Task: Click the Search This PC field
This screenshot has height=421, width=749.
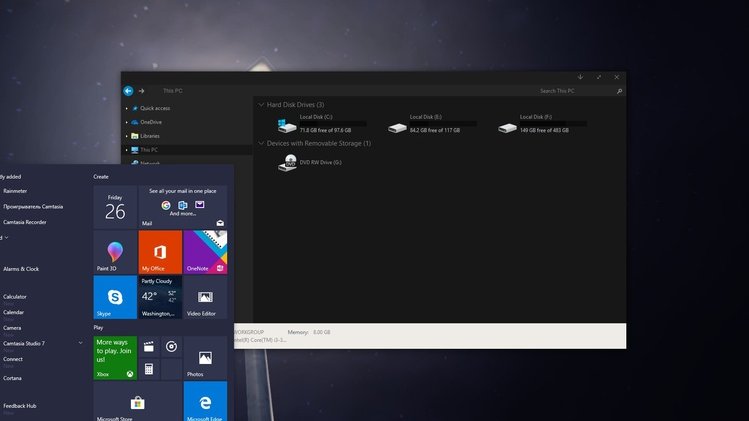Action: (576, 91)
